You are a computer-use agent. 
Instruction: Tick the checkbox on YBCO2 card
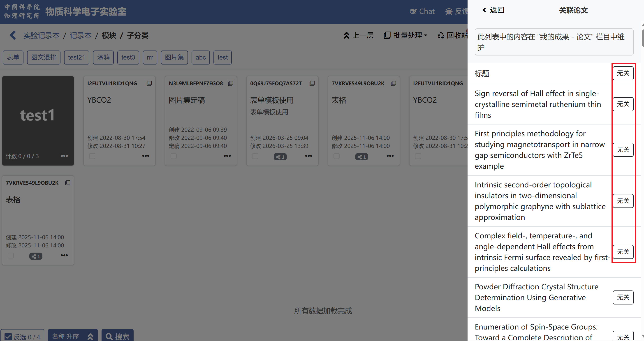[x=92, y=156]
